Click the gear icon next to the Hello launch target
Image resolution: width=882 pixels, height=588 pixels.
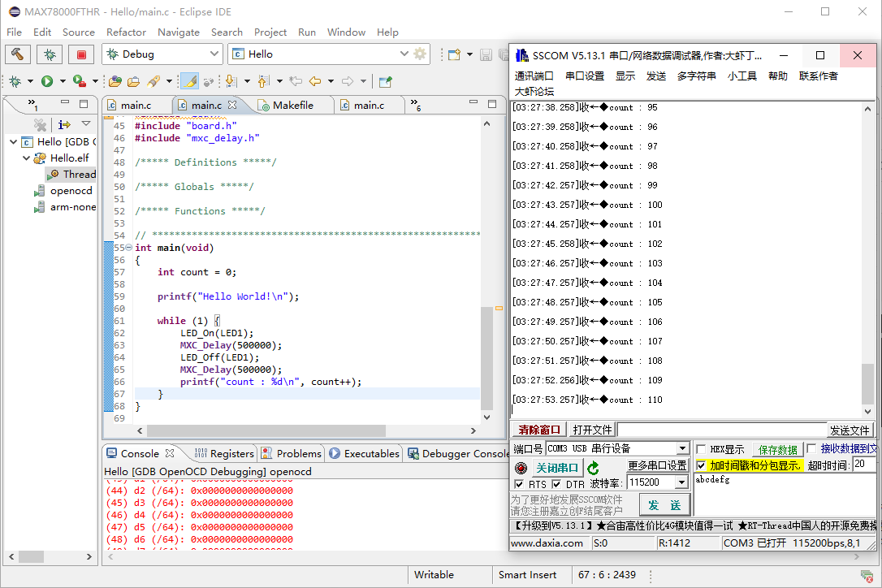pyautogui.click(x=420, y=54)
